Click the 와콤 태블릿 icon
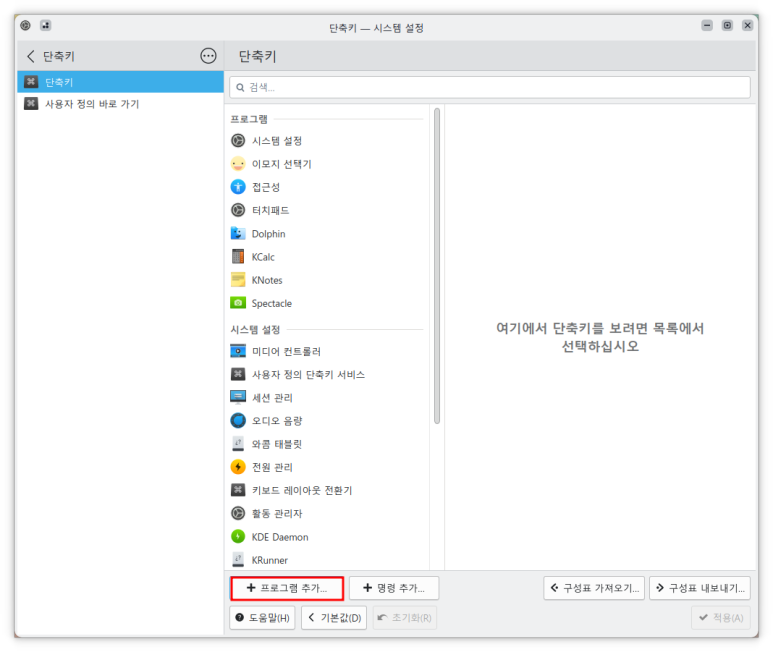Viewport: 773px width, 652px height. click(x=238, y=444)
